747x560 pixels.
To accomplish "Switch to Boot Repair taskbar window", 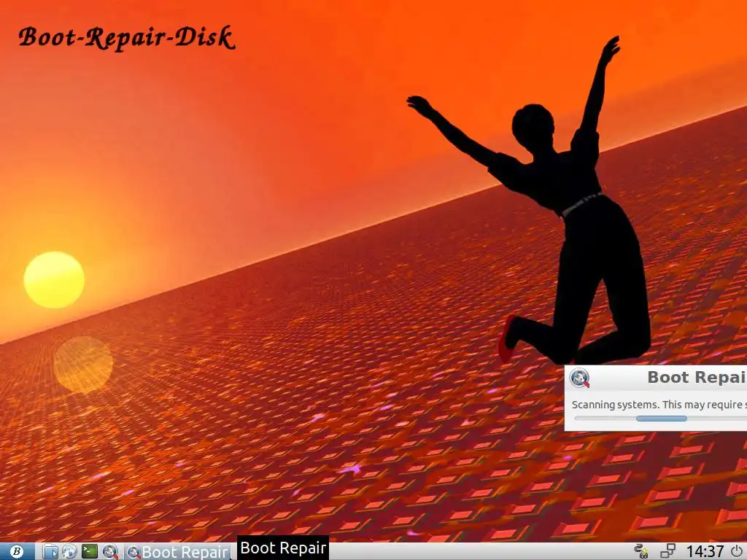I will (x=178, y=551).
